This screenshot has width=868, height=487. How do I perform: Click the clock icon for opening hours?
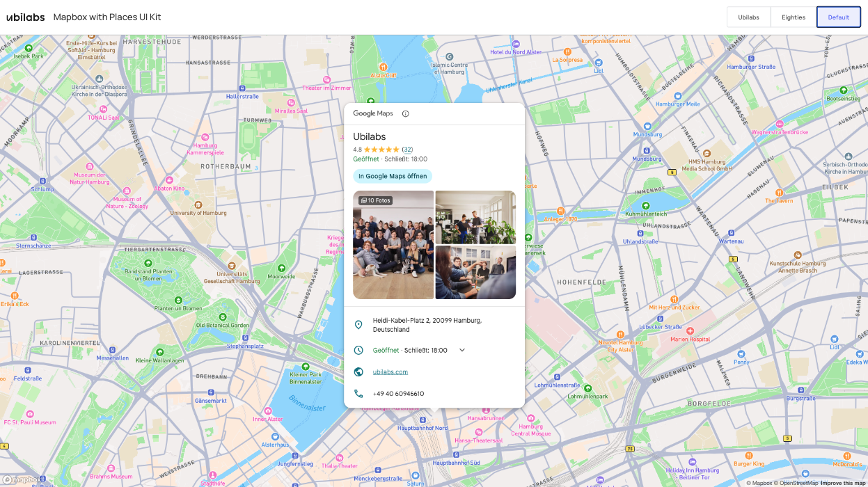coord(358,350)
